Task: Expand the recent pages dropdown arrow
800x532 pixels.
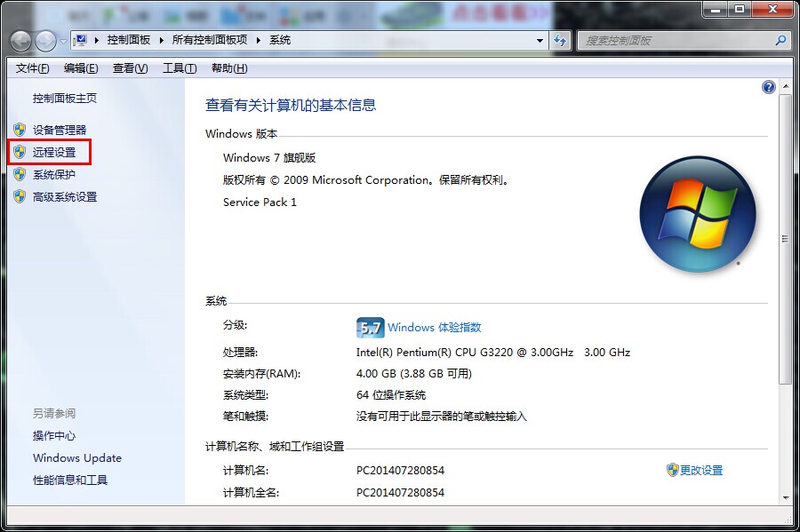Action: point(62,41)
